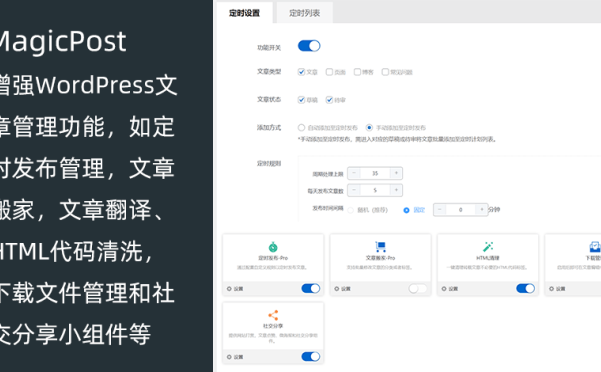Enable the 文章搬家-Pro module toggle
601x372 pixels.
pyautogui.click(x=418, y=288)
